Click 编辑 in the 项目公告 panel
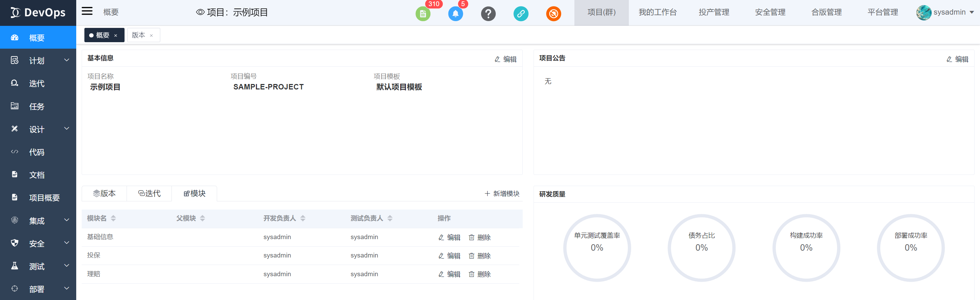Screen dimensions: 980x300 pyautogui.click(x=957, y=59)
